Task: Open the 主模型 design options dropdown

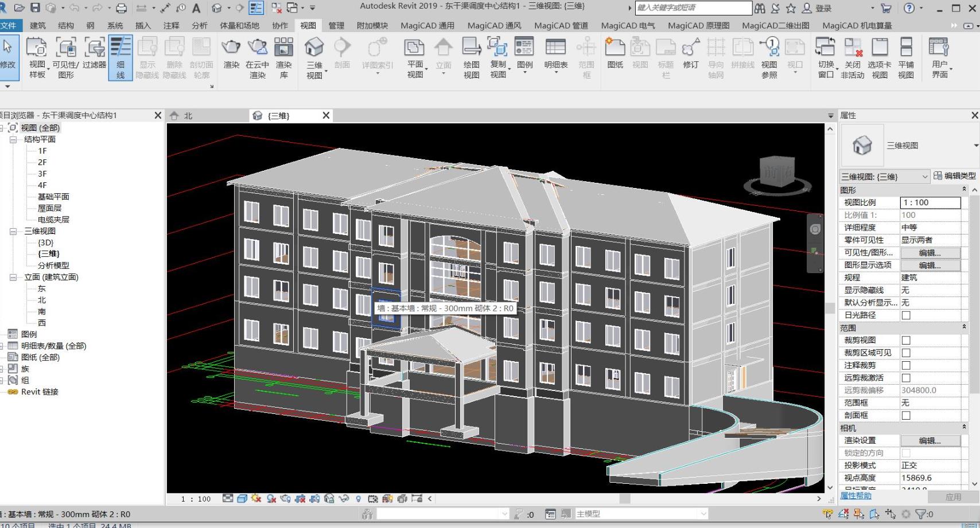Action: pyautogui.click(x=641, y=514)
